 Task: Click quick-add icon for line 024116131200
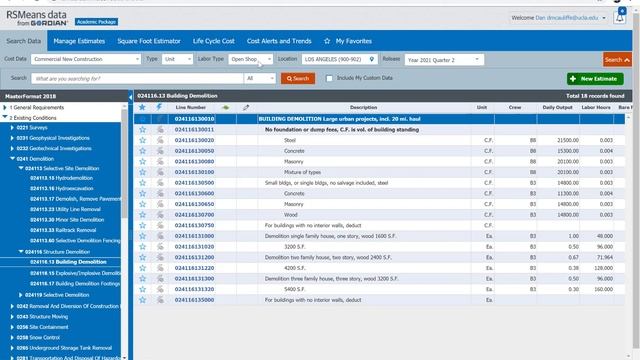(x=160, y=257)
